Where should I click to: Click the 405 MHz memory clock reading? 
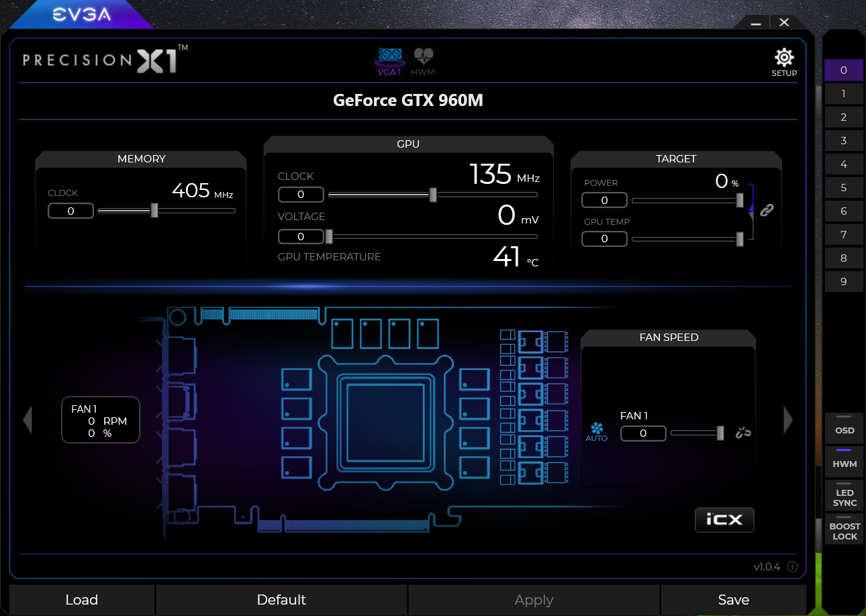203,191
